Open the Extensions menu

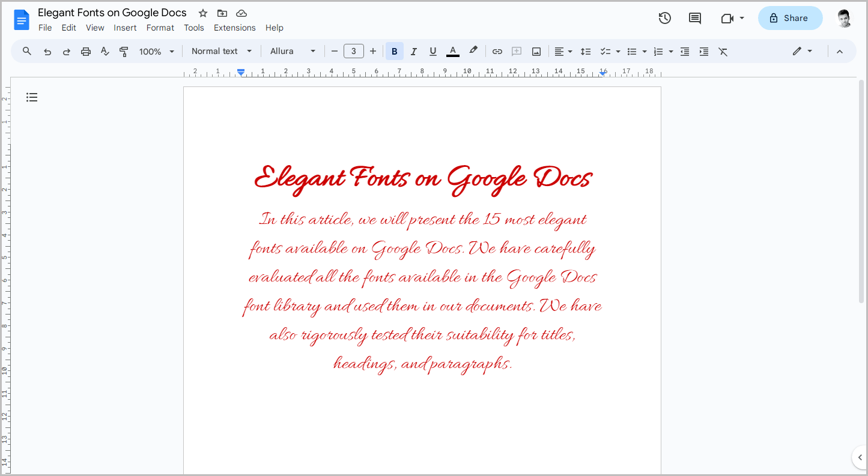[x=234, y=28]
